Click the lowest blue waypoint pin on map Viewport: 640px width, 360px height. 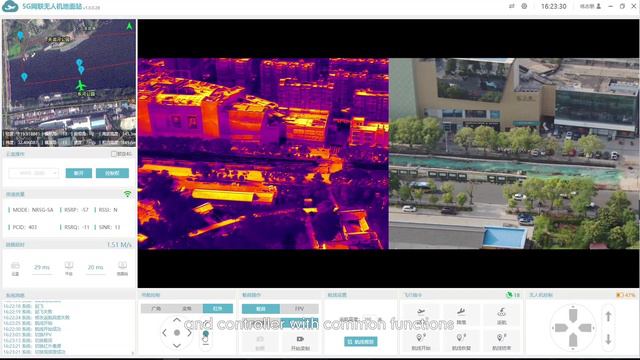coord(24,77)
